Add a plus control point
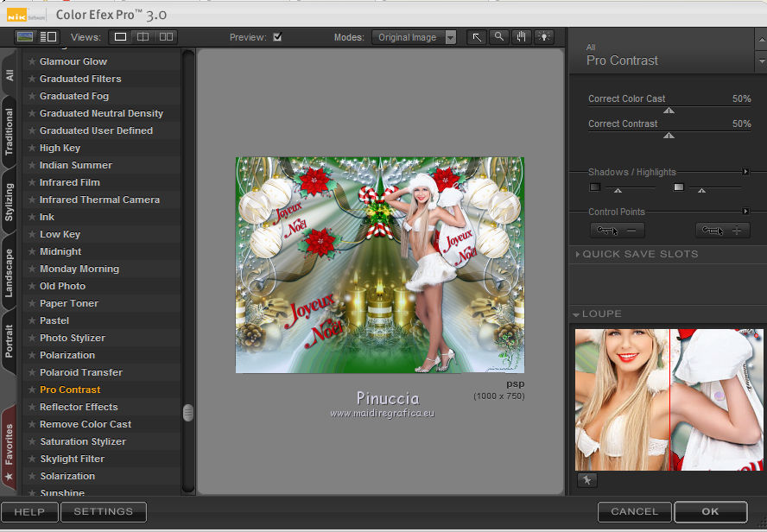The height and width of the screenshot is (532, 767). (723, 231)
